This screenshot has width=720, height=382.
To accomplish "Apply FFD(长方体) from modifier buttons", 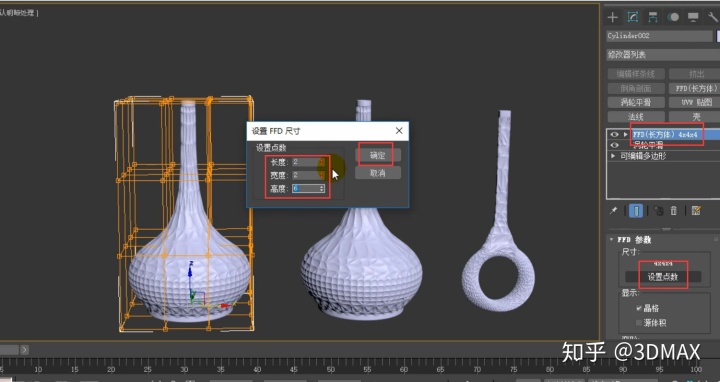I will point(695,88).
